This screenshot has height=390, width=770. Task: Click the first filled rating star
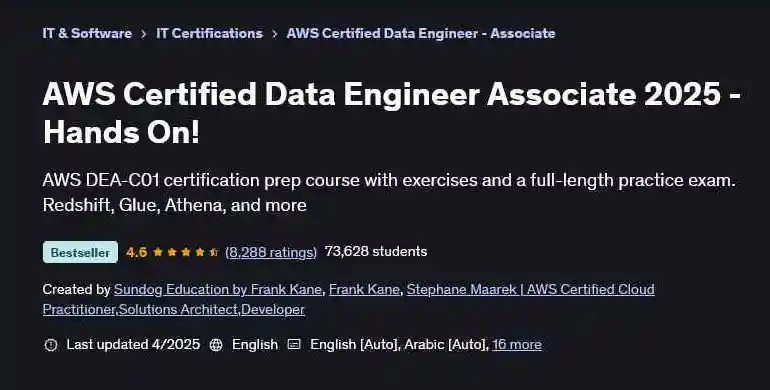point(158,252)
